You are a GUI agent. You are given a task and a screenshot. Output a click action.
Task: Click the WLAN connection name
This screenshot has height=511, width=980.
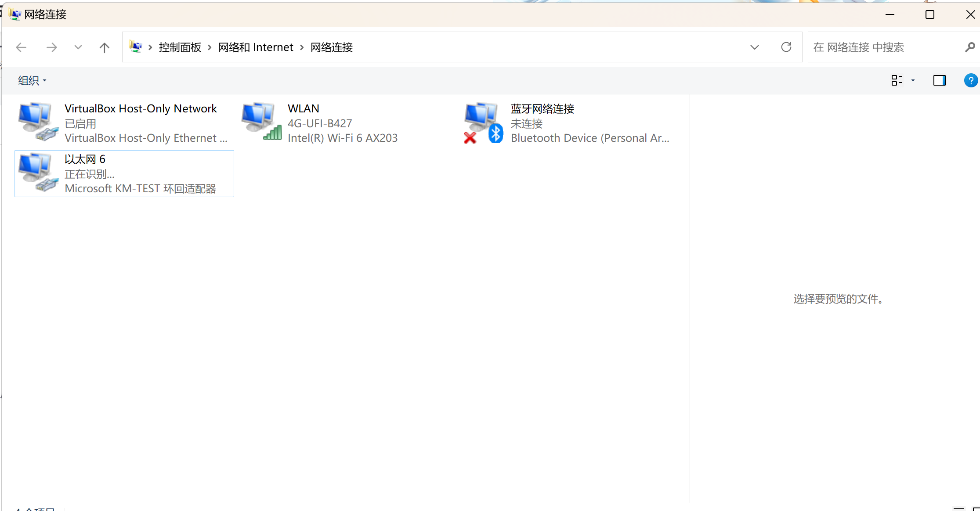click(x=304, y=108)
